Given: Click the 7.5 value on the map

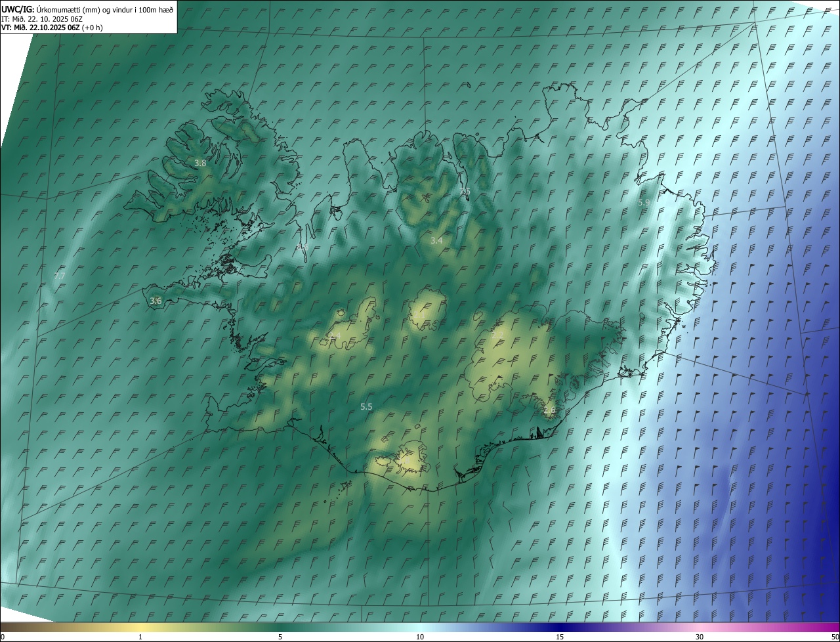Looking at the screenshot, I should (465, 192).
